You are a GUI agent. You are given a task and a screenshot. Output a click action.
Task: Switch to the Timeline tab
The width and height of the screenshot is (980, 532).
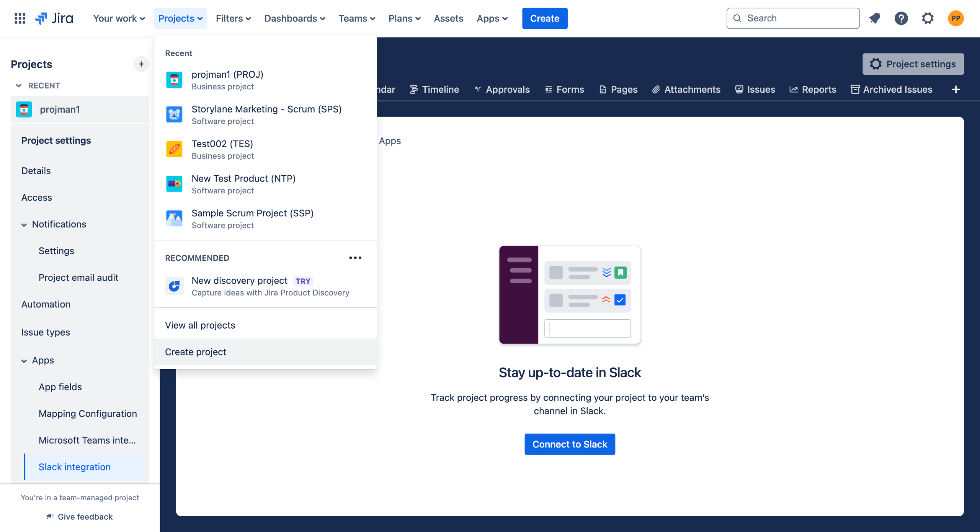pos(434,89)
